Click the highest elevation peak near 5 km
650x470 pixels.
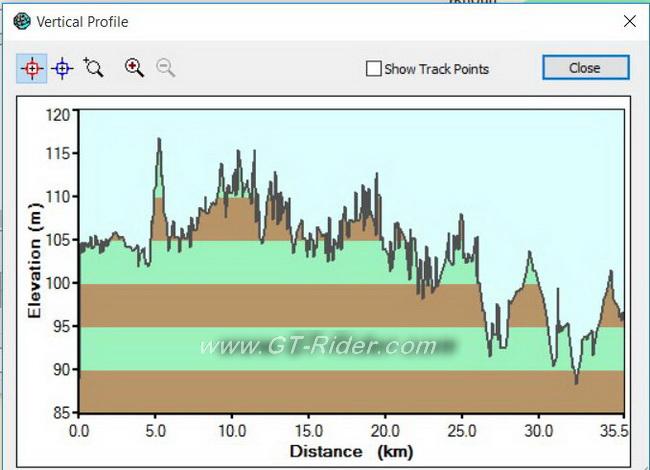(158, 141)
